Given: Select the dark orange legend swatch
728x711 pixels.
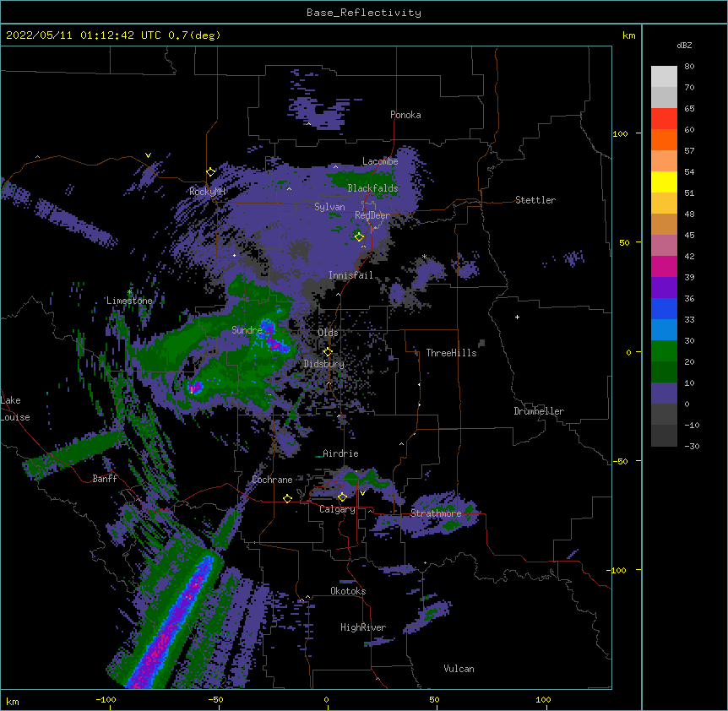Looking at the screenshot, I should click(x=664, y=139).
